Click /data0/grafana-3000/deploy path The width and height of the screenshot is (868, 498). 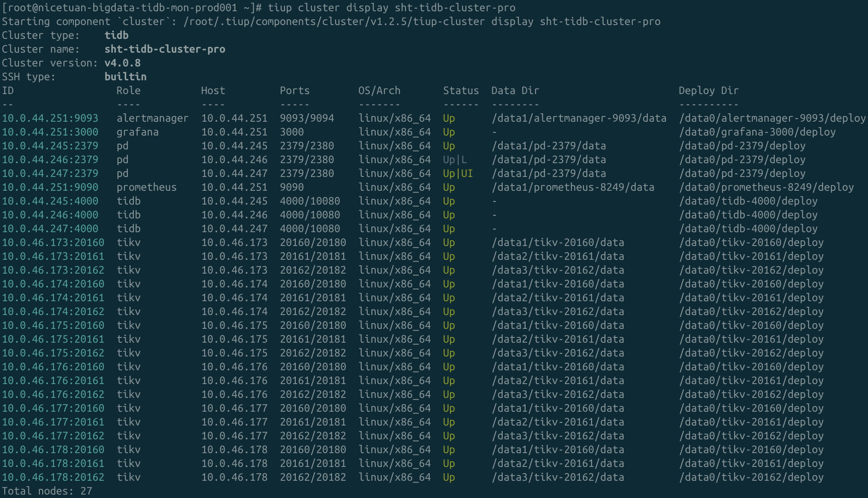point(757,132)
